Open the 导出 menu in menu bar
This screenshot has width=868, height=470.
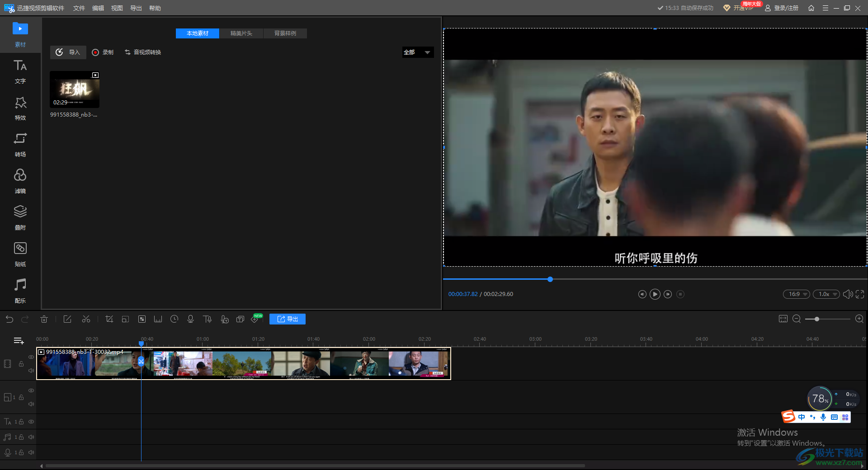(x=136, y=8)
